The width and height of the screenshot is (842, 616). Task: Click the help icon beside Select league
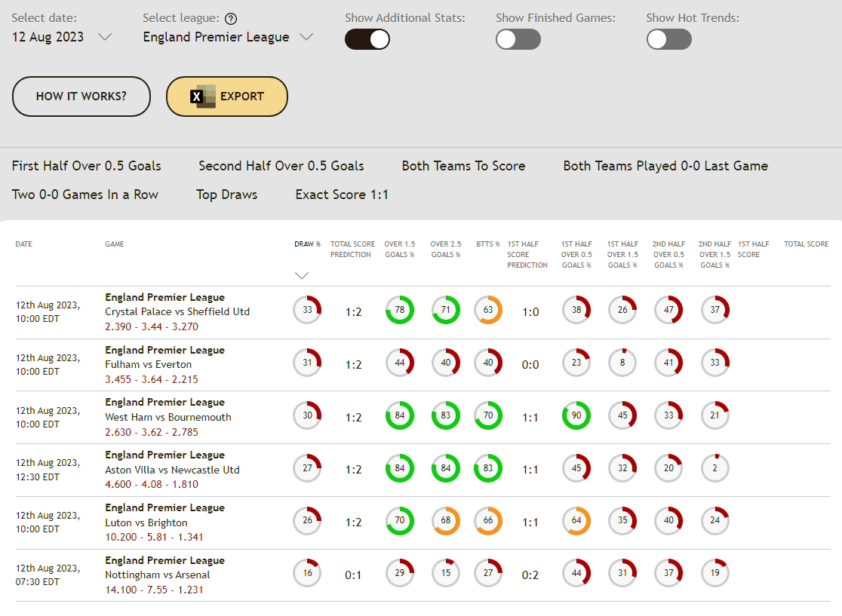[x=231, y=19]
